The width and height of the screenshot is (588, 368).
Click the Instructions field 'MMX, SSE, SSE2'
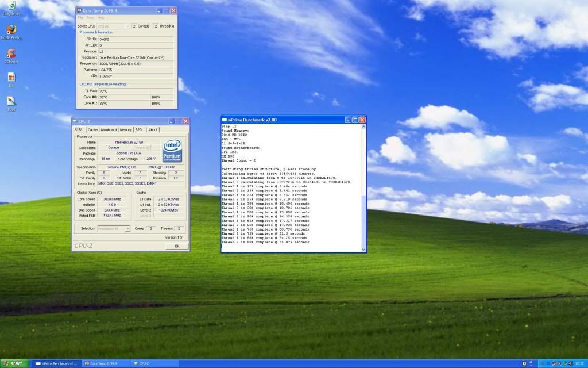pyautogui.click(x=141, y=183)
